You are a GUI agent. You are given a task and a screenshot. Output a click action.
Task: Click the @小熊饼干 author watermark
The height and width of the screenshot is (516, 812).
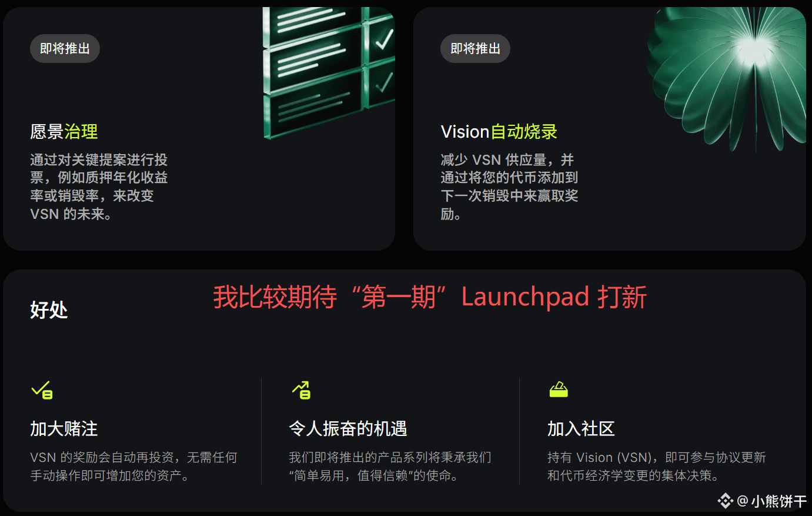[x=771, y=501]
